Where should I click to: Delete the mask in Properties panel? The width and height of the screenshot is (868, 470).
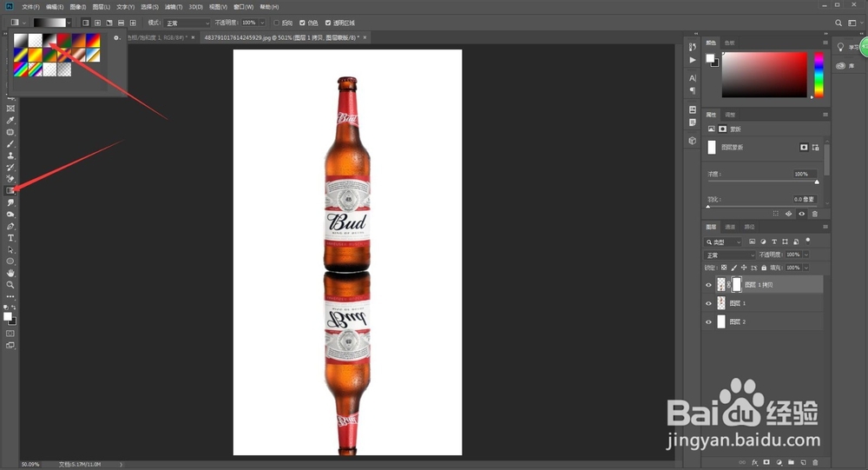[x=815, y=214]
